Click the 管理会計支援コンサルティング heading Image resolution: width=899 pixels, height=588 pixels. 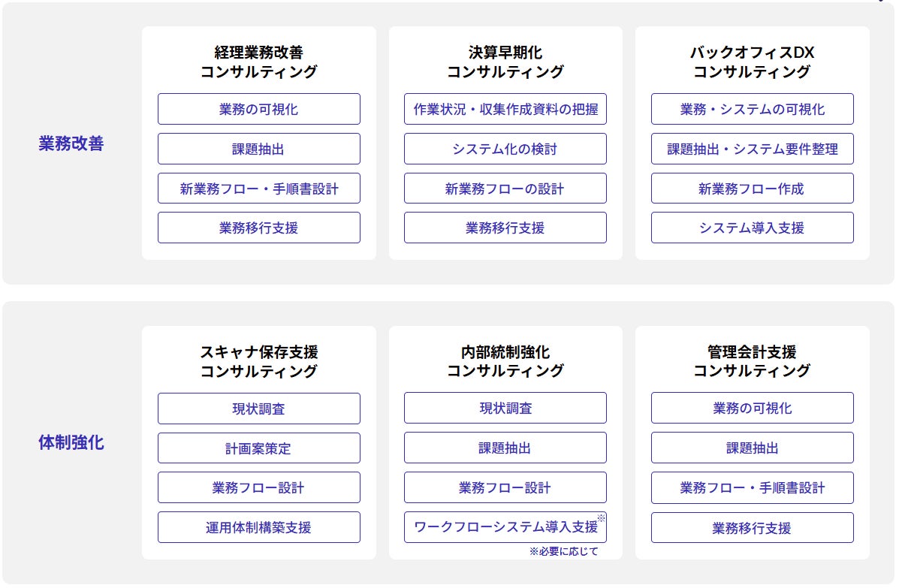pos(752,361)
